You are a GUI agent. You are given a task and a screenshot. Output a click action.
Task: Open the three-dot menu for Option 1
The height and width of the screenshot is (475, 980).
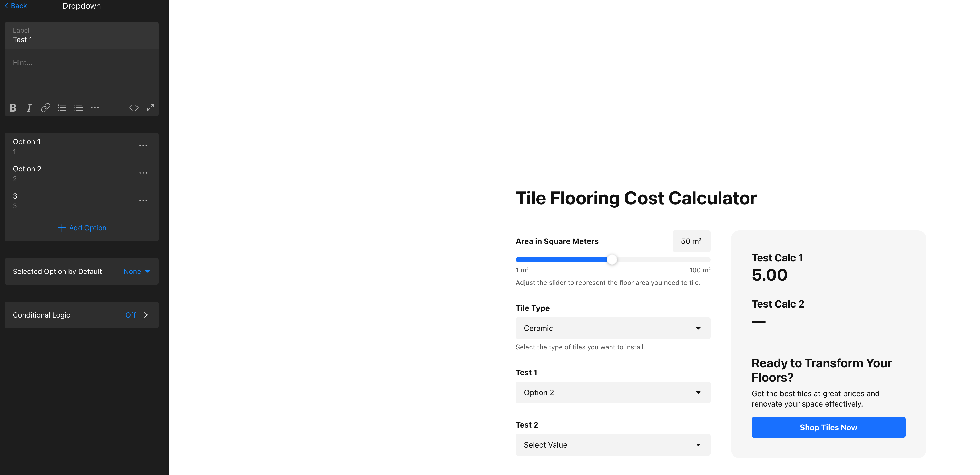tap(143, 146)
